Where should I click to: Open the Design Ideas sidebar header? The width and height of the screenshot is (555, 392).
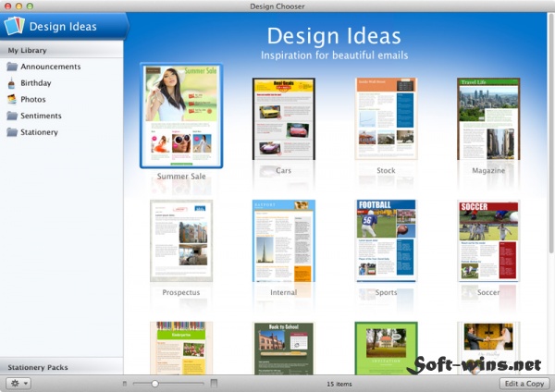[64, 26]
